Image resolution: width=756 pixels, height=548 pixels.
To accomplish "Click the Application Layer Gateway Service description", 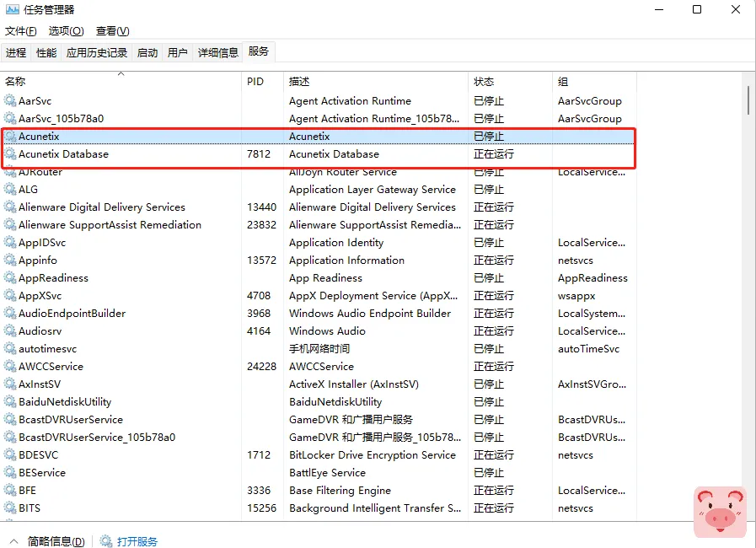I will click(x=373, y=189).
